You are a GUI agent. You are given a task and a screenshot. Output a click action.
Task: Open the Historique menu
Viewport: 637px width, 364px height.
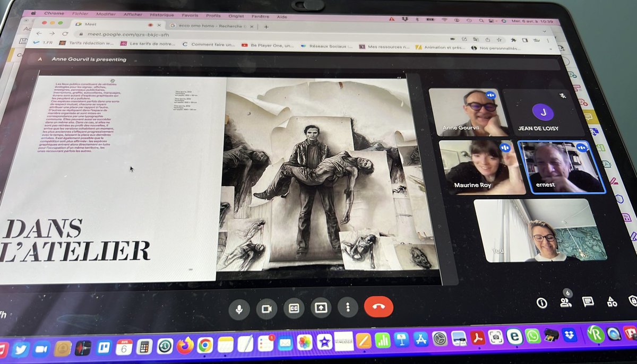click(162, 15)
